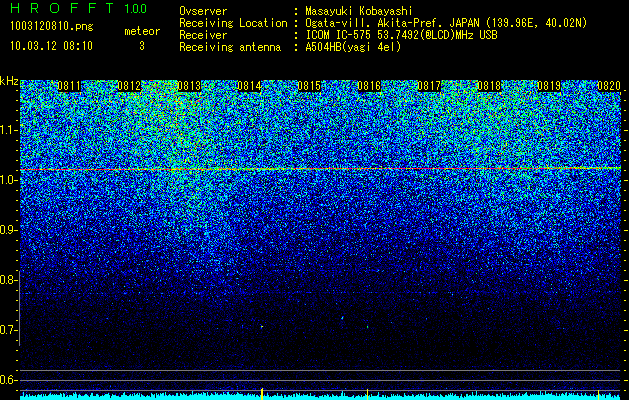Screen dimensions: 629x400
Task: Click the 0.6 frequency axis label
Action: pos(8,380)
